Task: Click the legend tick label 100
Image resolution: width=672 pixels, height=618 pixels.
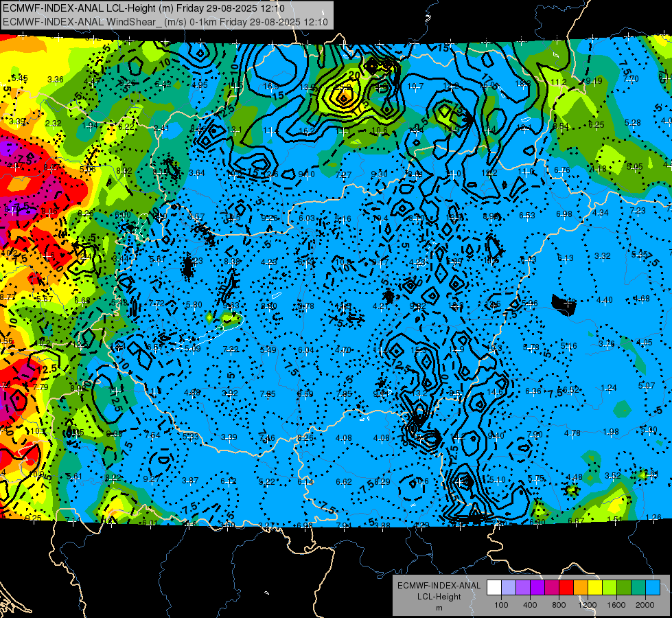Action: click(x=501, y=605)
